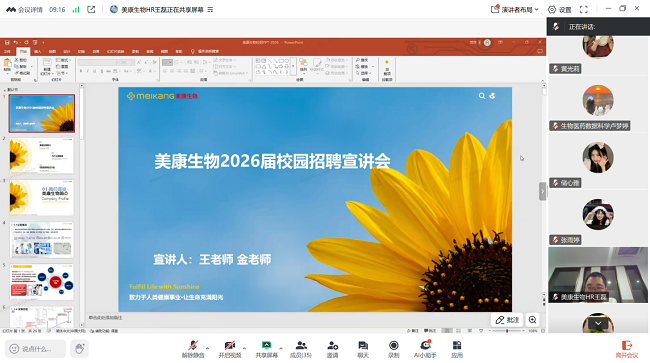The width and height of the screenshot is (650, 363).
Task: Select video tile 美康生物HR王磊
Action: [x=598, y=275]
